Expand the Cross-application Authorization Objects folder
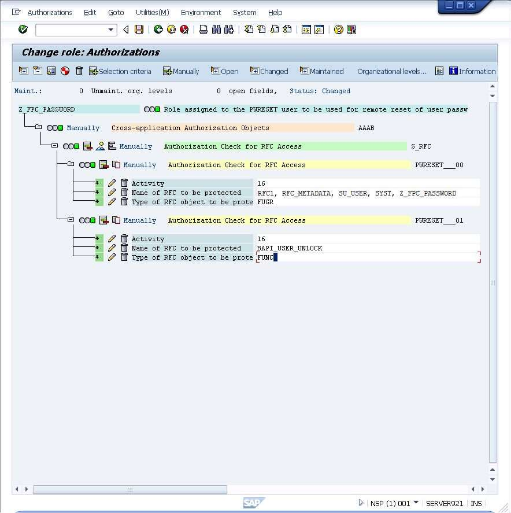This screenshot has width=511, height=513. [38, 127]
